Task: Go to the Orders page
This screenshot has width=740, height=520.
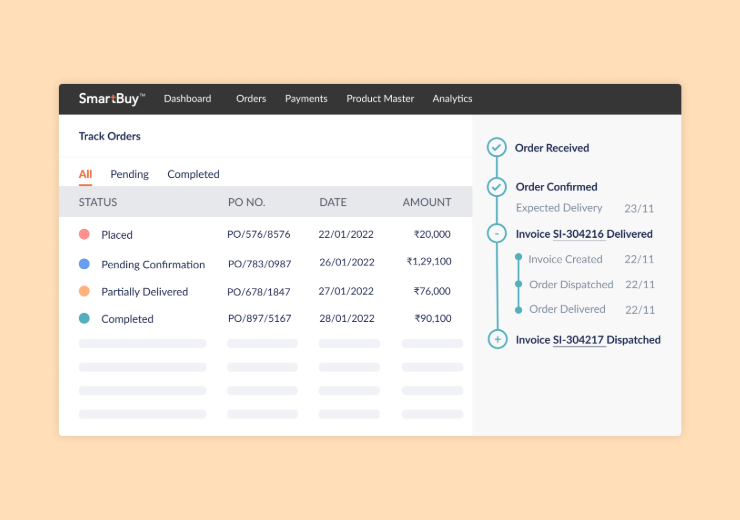Action: pos(251,99)
